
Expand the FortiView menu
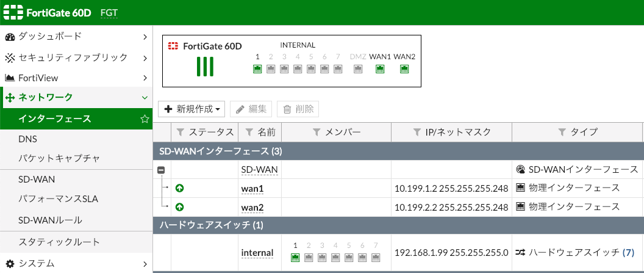point(145,78)
